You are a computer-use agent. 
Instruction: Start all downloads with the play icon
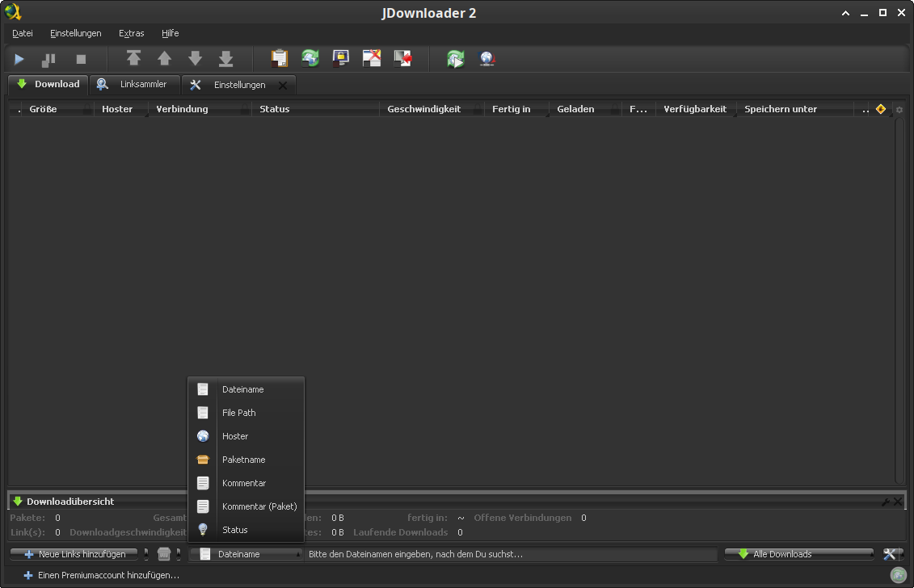(19, 59)
